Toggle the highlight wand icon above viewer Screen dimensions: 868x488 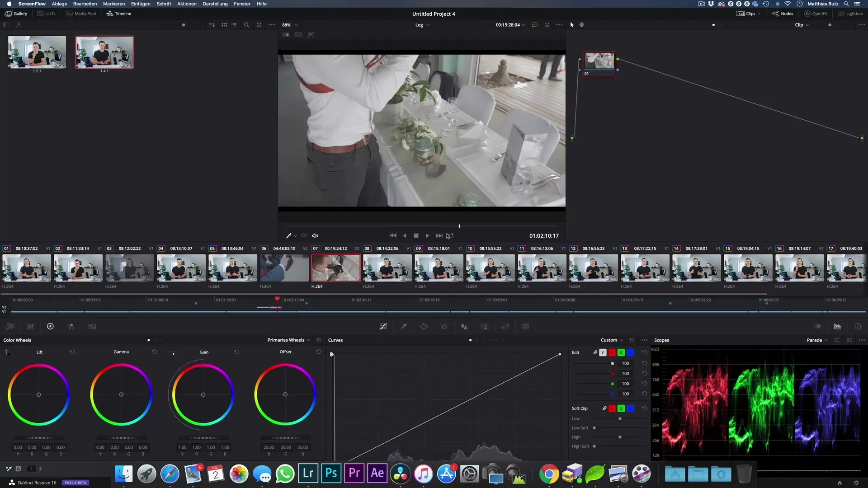pos(311,35)
